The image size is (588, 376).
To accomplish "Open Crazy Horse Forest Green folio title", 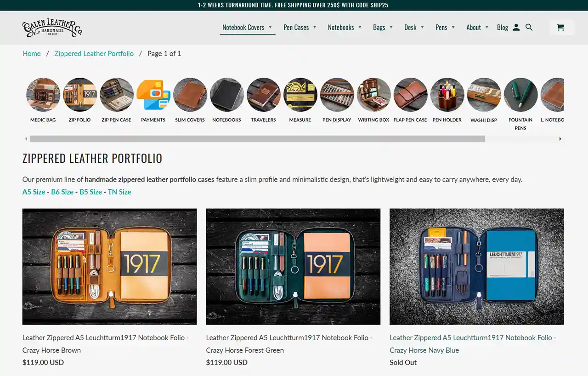I will pyautogui.click(x=289, y=344).
